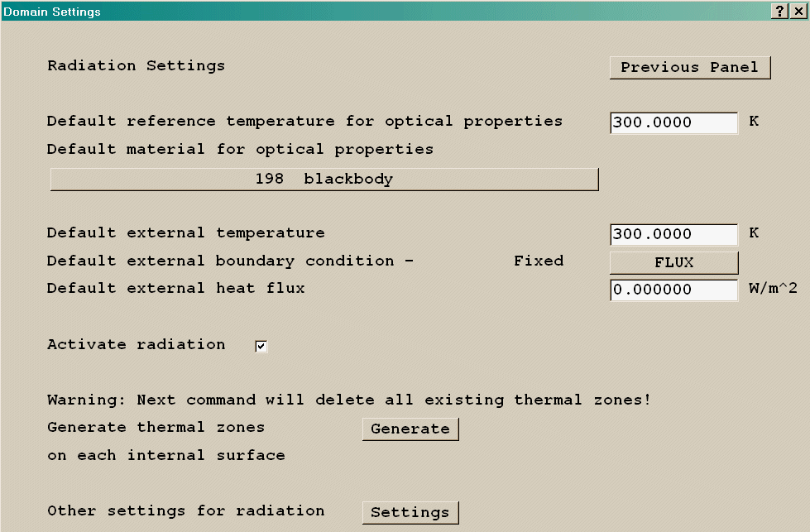Click the help question mark button
Screen dimensions: 810x532
779,12
